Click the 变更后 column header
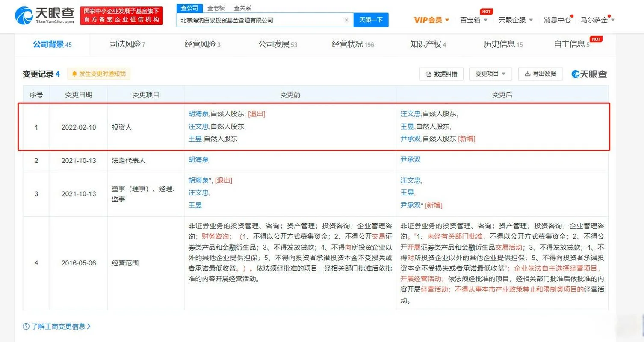The image size is (644, 342). (x=502, y=95)
